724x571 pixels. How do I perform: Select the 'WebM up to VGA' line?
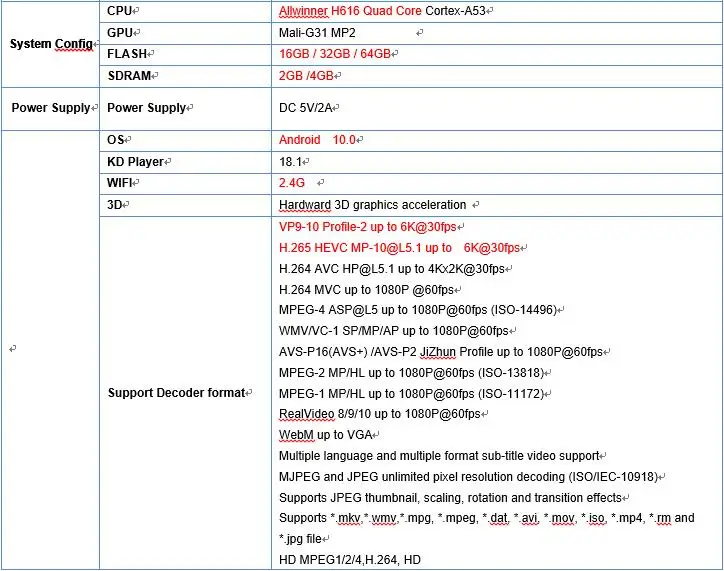pos(326,435)
